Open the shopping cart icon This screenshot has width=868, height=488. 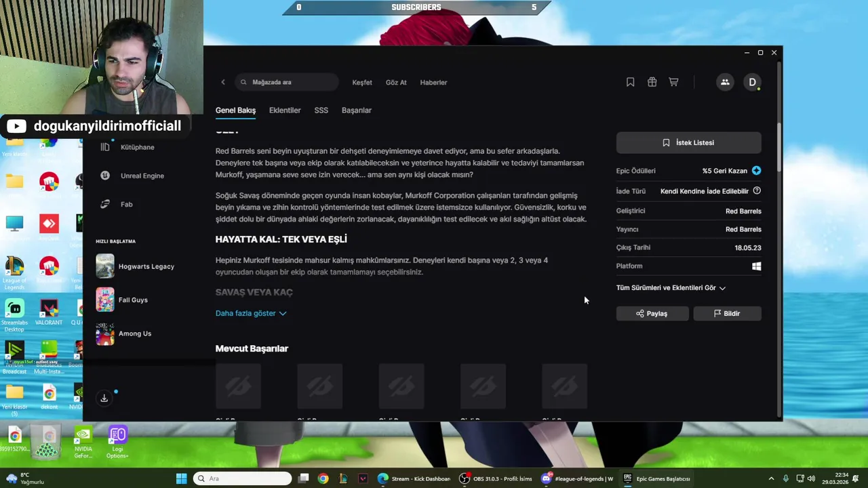click(673, 82)
